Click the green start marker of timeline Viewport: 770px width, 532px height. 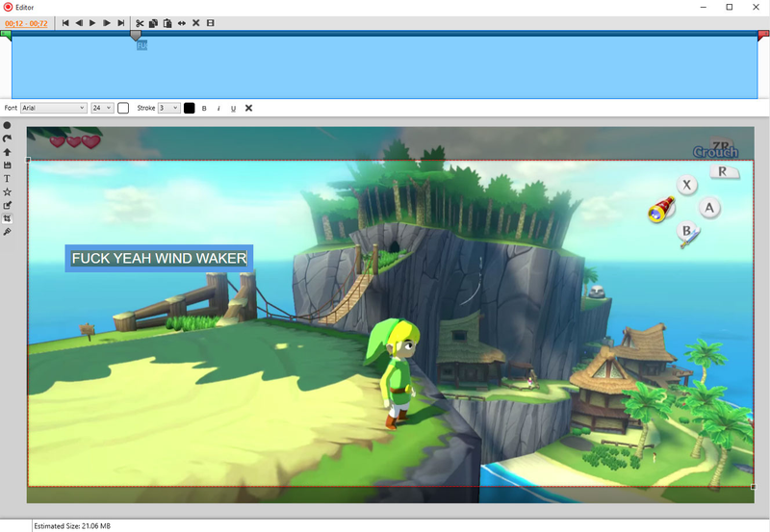click(6, 36)
